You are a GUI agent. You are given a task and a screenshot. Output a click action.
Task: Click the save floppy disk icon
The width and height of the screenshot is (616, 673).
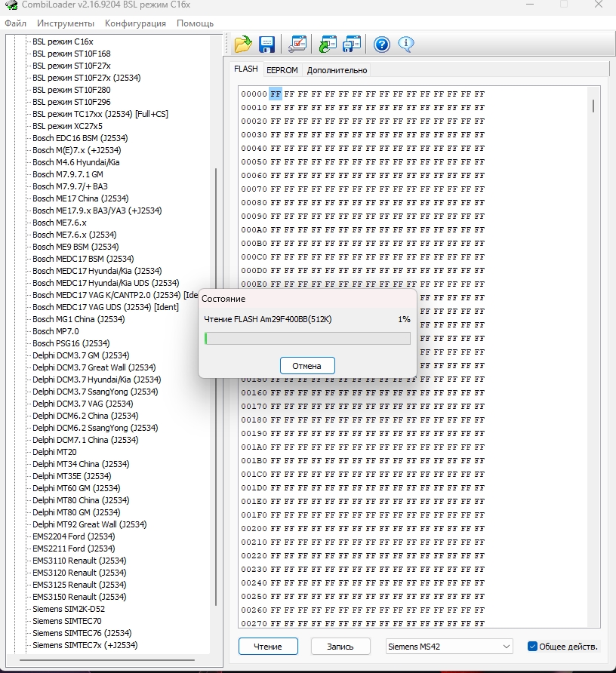pyautogui.click(x=266, y=45)
